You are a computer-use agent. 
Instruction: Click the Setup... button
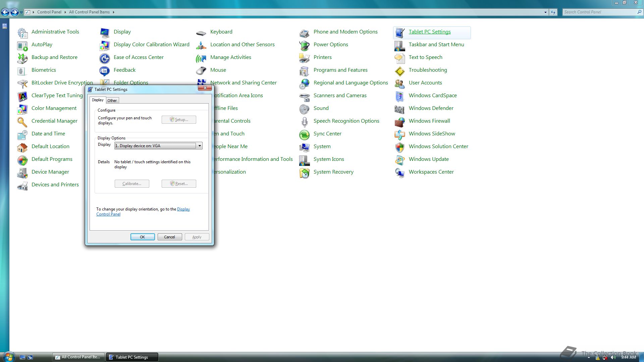tap(179, 120)
